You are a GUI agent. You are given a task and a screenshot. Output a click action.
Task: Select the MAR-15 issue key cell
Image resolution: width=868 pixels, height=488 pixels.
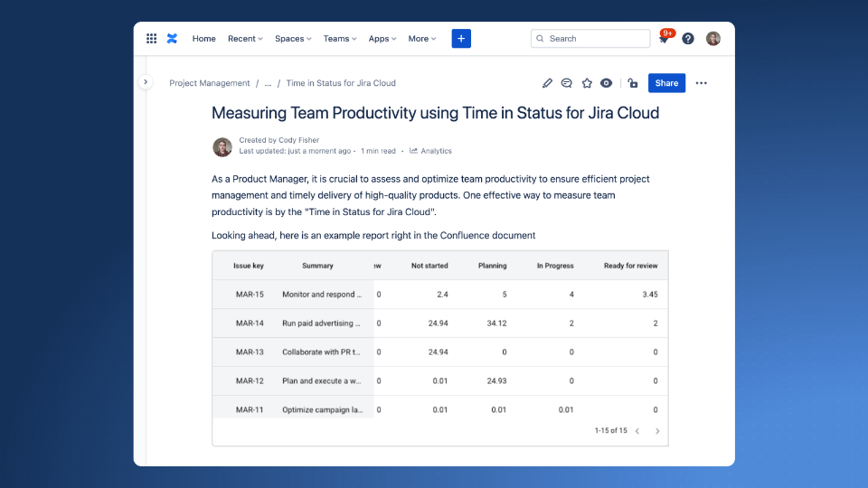[250, 295]
